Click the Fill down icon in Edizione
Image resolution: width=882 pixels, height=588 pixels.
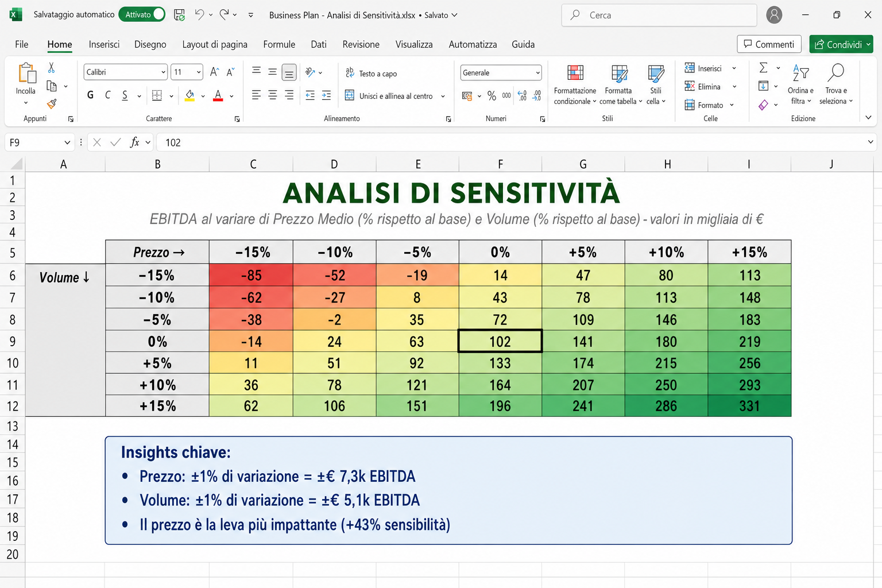(763, 86)
